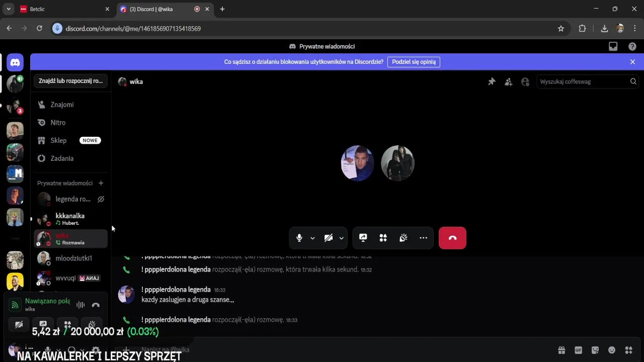Toggle camera in sidebar voice panel
Screen dimensions: 644x362
pyautogui.click(x=19, y=325)
